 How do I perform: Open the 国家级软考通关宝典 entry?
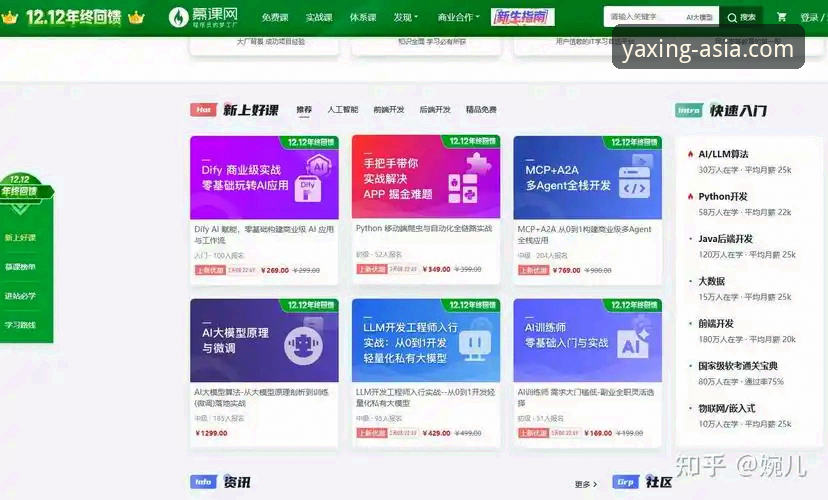(x=738, y=366)
